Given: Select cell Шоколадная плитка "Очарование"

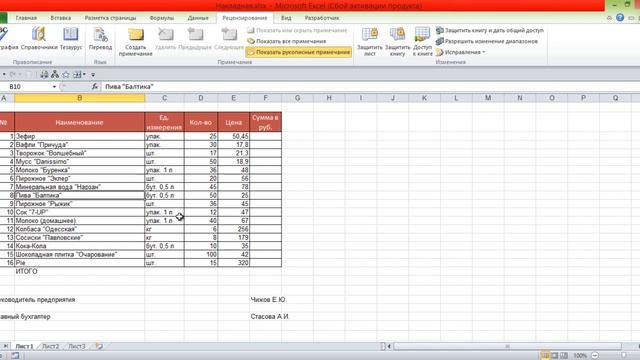Looking at the screenshot, I should (x=80, y=254).
